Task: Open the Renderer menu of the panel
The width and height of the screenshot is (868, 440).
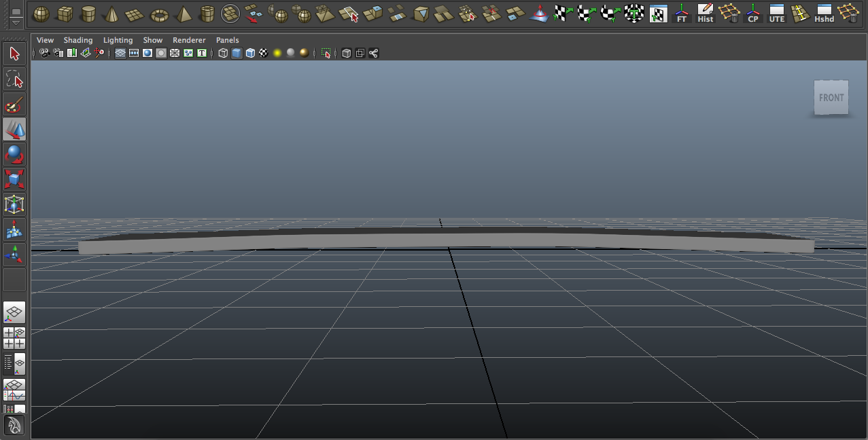Action: [x=189, y=39]
